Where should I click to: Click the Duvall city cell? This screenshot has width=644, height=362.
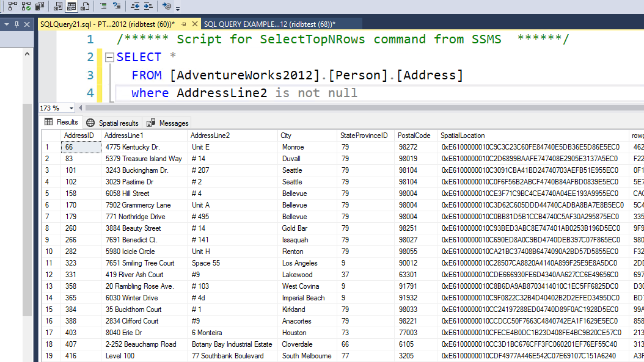click(307, 159)
